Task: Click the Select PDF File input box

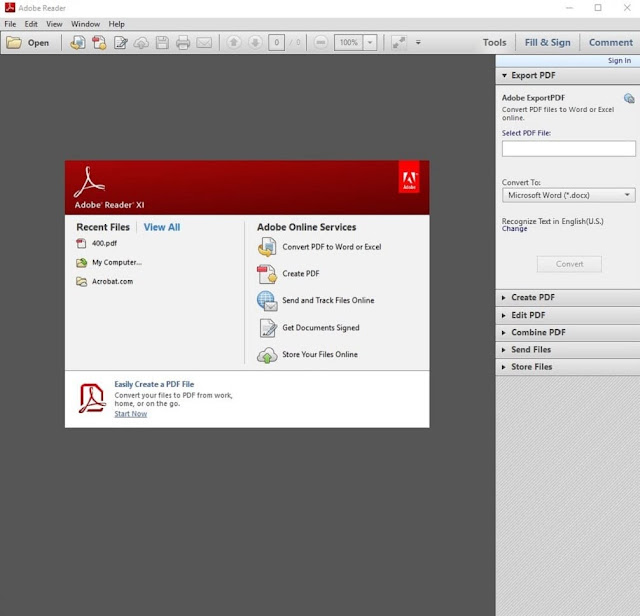Action: pyautogui.click(x=568, y=149)
